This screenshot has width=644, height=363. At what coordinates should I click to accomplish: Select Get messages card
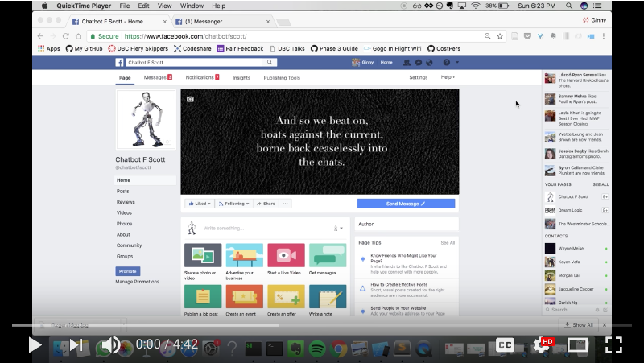[328, 258]
